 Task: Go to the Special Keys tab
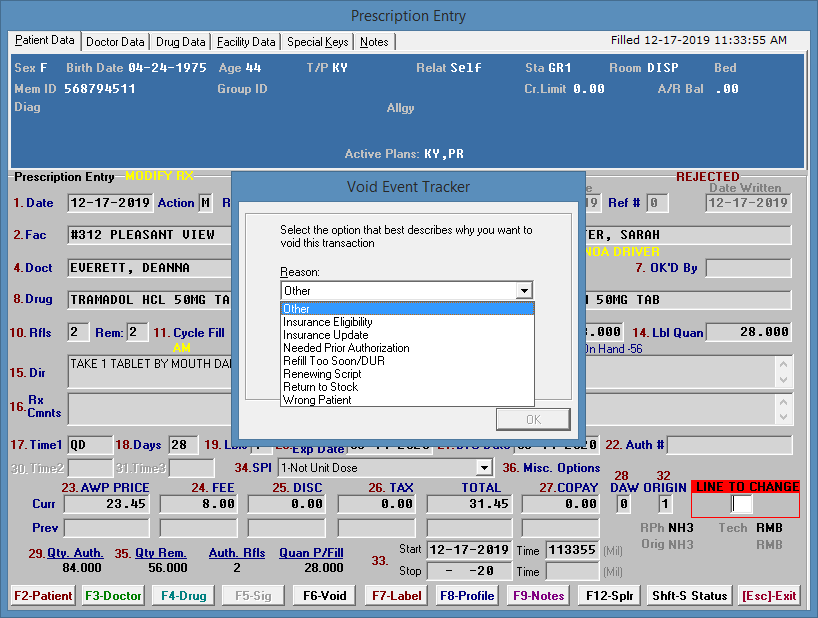tap(317, 42)
